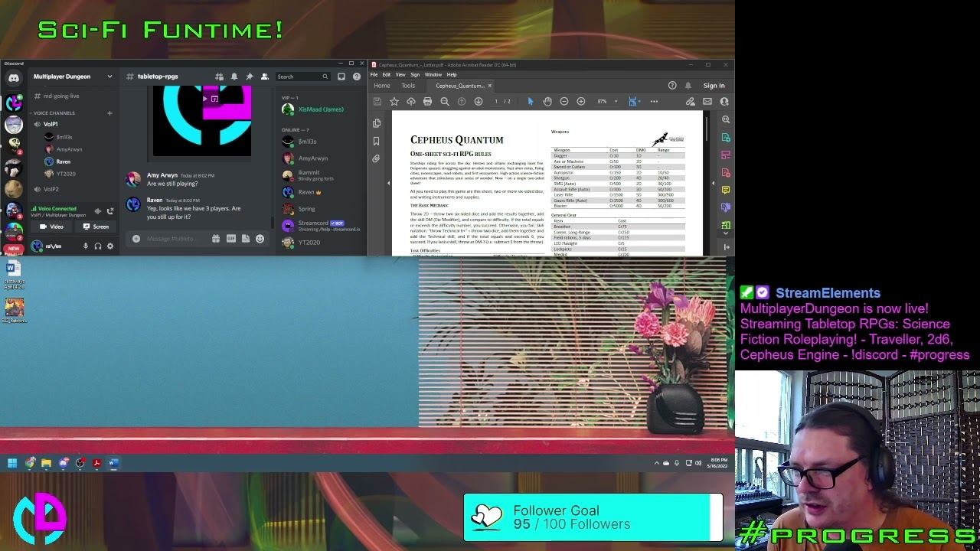Attach file with plus in message box
This screenshot has height=551, width=980.
[x=136, y=239]
